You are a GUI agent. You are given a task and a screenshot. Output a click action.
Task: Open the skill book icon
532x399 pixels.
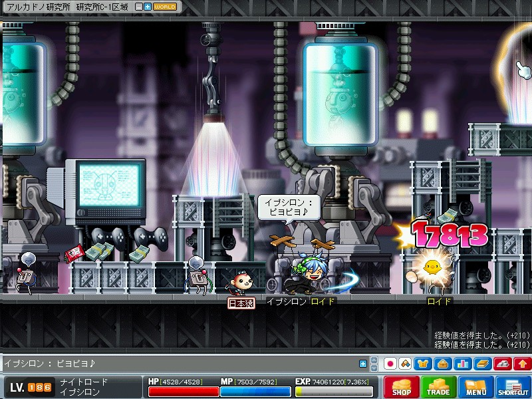[x=483, y=364]
